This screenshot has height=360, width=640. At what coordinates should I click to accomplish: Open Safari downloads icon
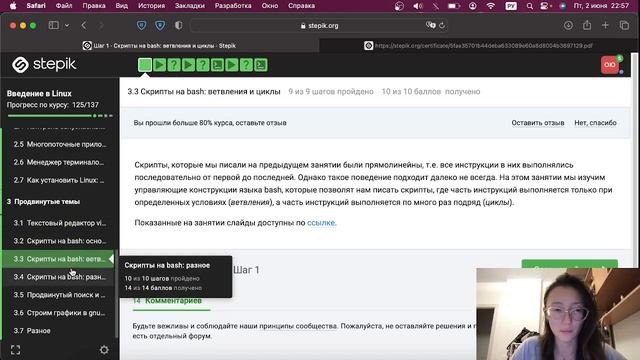(568, 25)
